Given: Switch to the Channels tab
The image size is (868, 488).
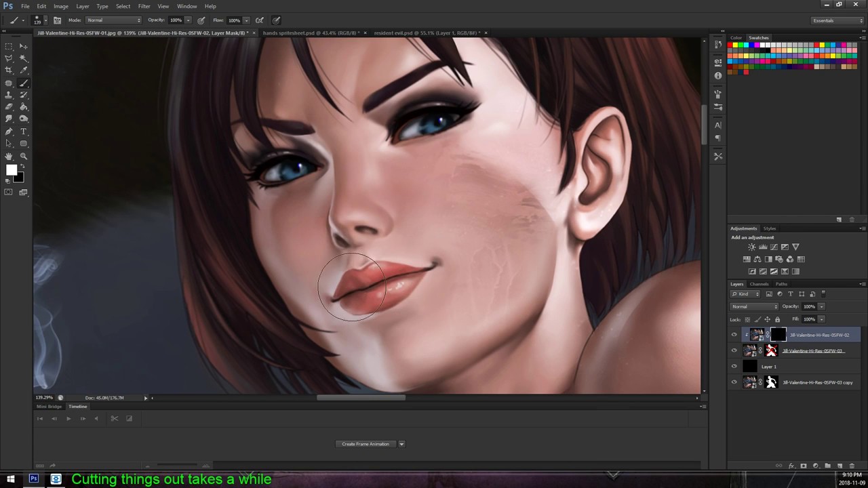Looking at the screenshot, I should point(759,284).
